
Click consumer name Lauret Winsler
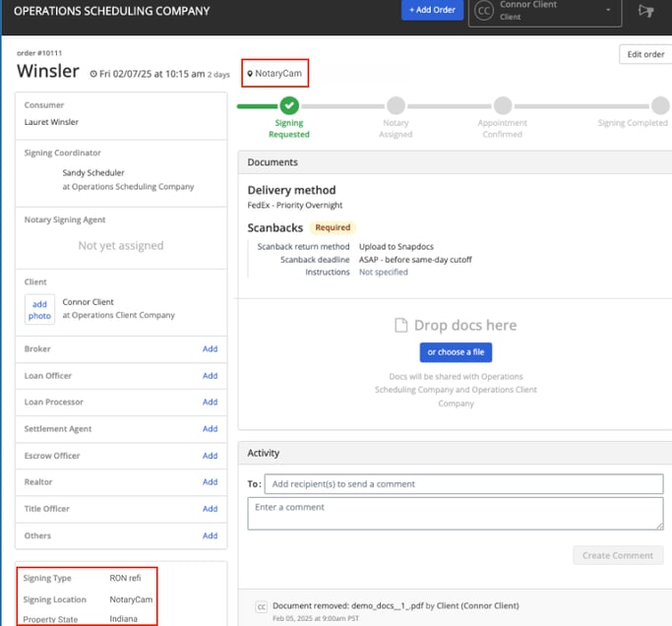[x=51, y=122]
